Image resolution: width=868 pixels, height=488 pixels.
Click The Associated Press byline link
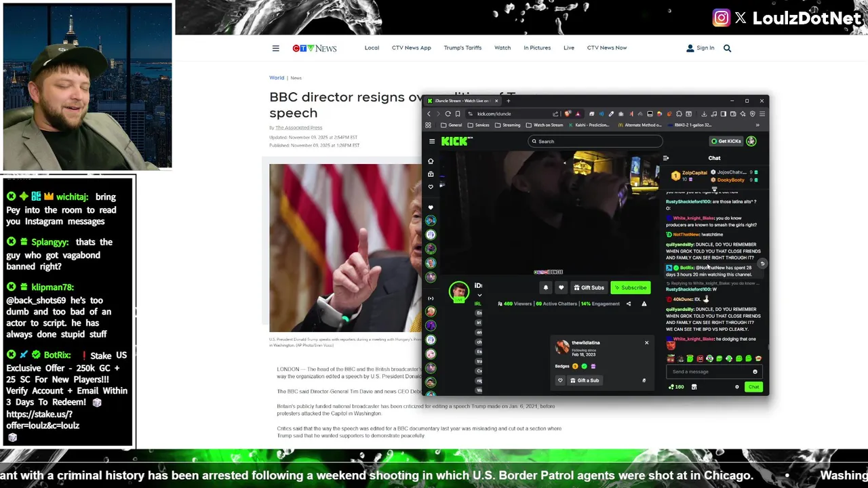(x=298, y=127)
